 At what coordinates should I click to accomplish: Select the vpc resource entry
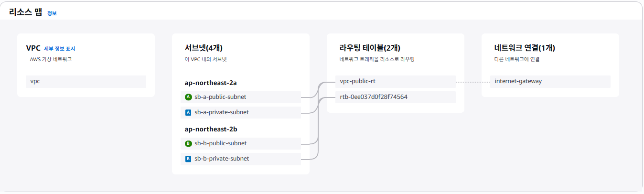tap(86, 81)
